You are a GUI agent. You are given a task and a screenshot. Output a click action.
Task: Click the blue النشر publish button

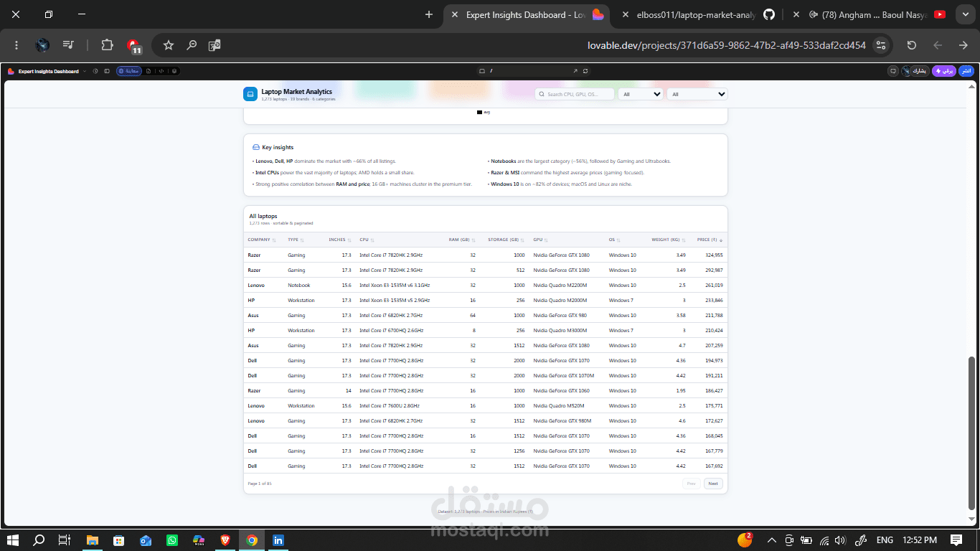(x=967, y=71)
